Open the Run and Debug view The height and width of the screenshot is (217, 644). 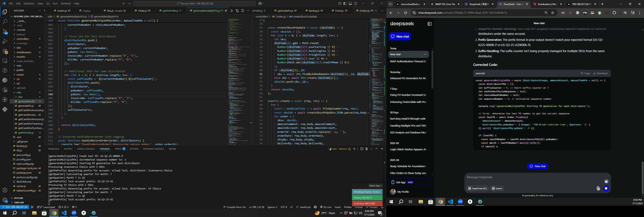tap(5, 41)
